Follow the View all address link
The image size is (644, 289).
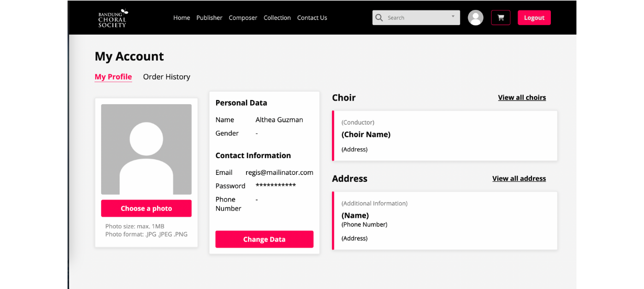519,179
